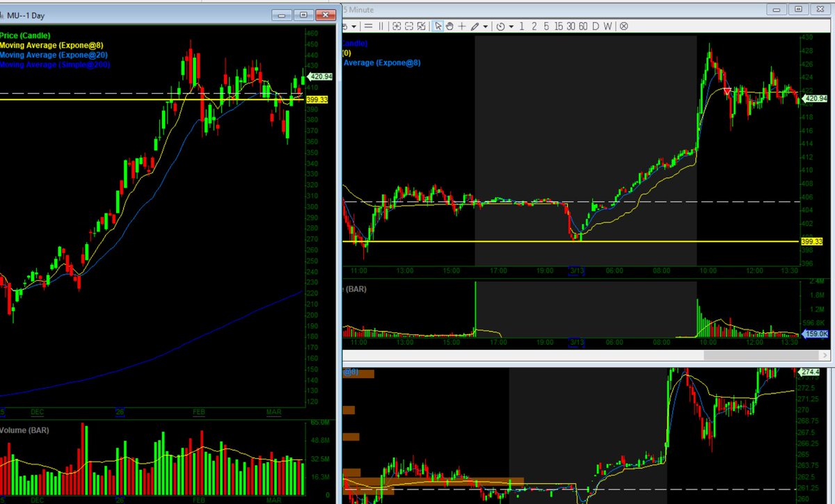Open the dropdown next to the pencil tool
835x504 pixels.
click(485, 26)
